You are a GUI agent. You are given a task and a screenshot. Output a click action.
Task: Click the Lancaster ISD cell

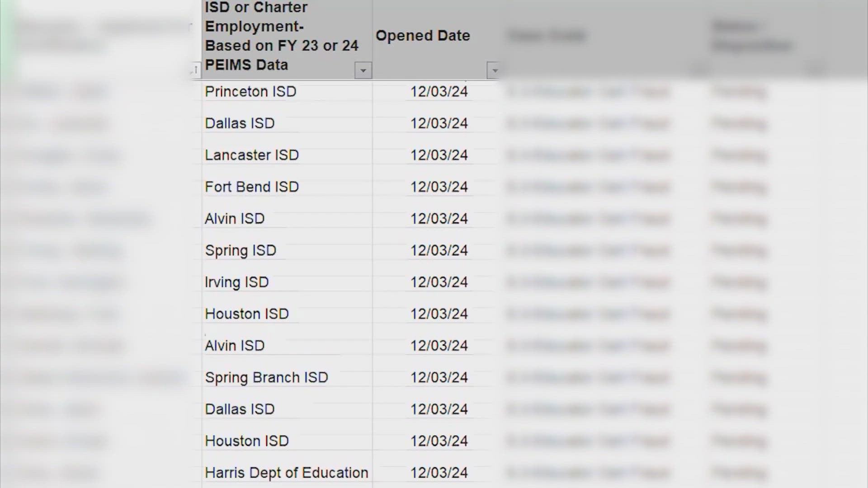(287, 155)
